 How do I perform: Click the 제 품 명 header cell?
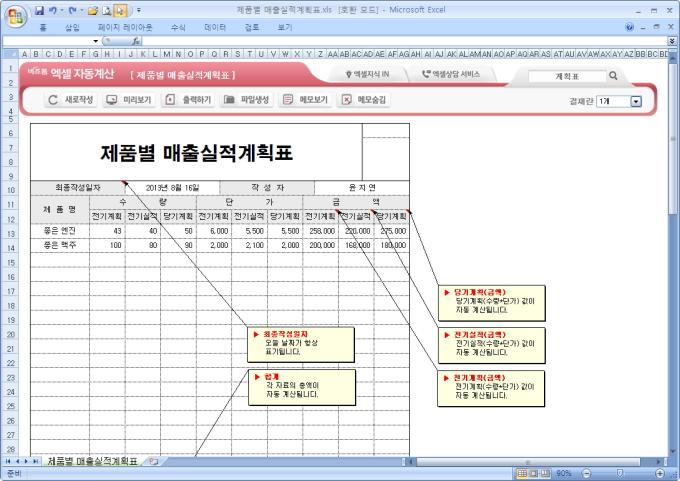[x=60, y=209]
